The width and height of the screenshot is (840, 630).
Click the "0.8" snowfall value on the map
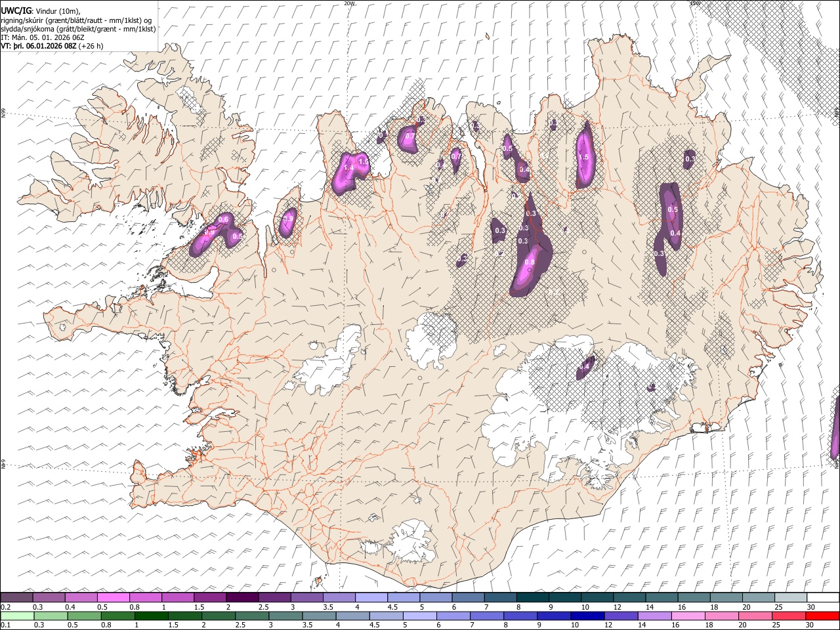[x=530, y=262]
